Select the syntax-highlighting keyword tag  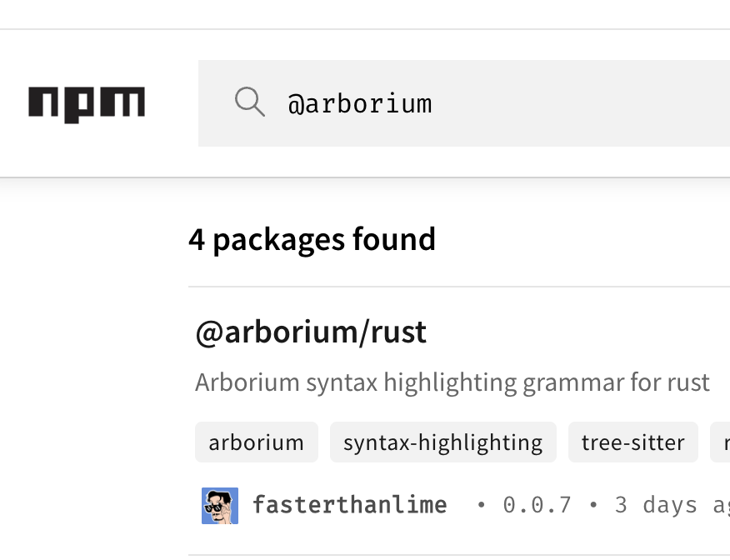pos(442,442)
